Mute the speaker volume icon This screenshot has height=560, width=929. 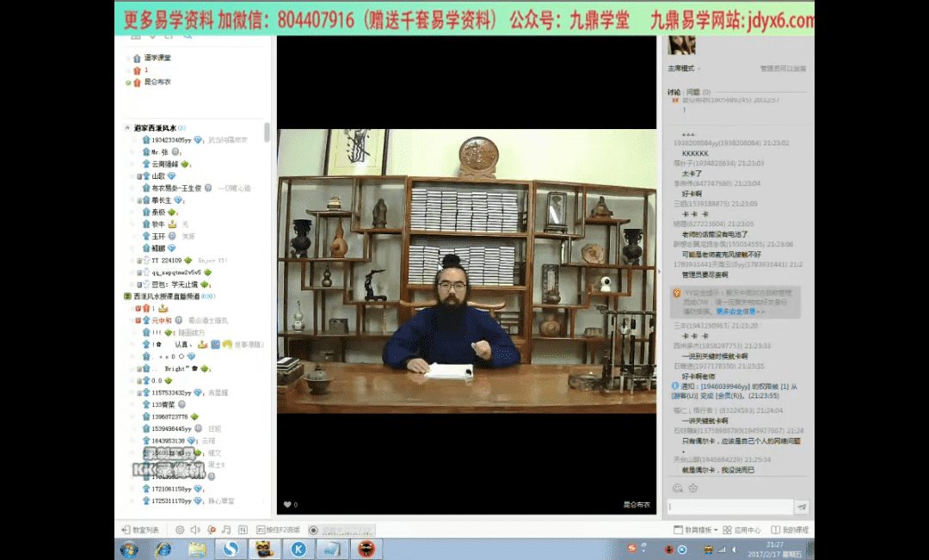(195, 530)
